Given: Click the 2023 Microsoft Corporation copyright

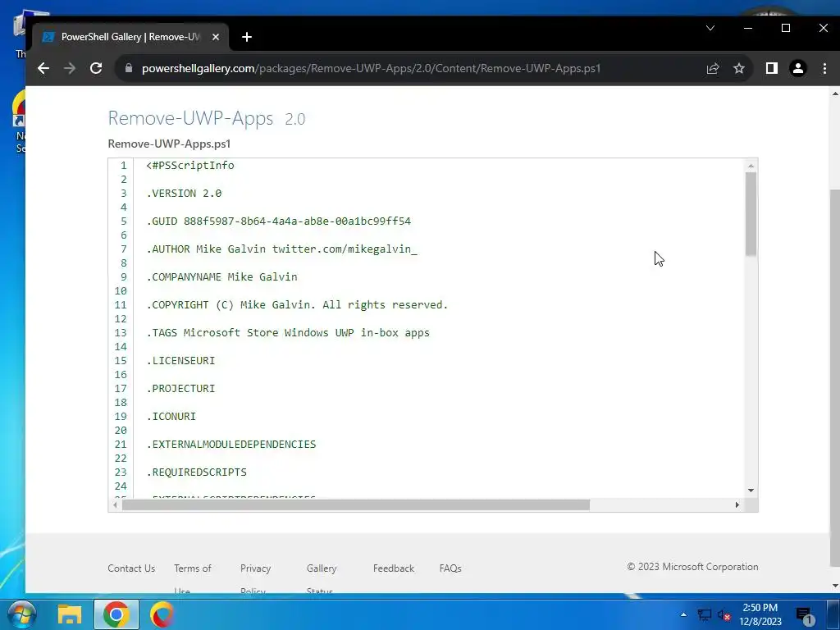Looking at the screenshot, I should click(692, 567).
